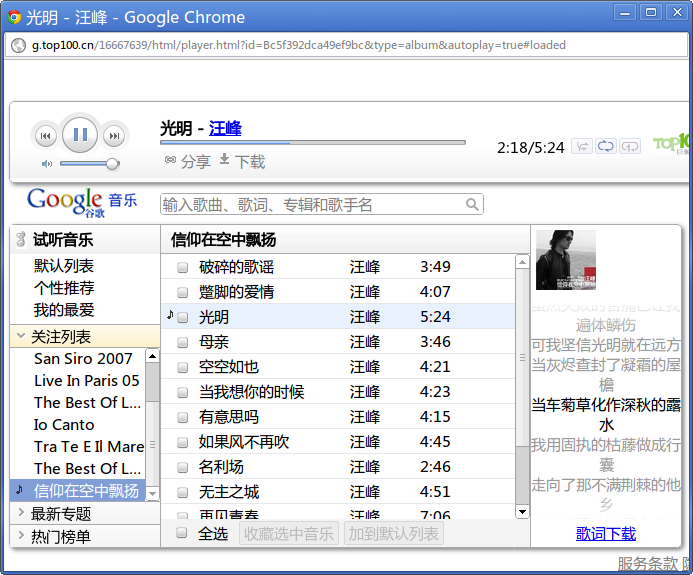Click the Chrome icon in the title bar
Viewport: 693px width, 575px height.
14,17
